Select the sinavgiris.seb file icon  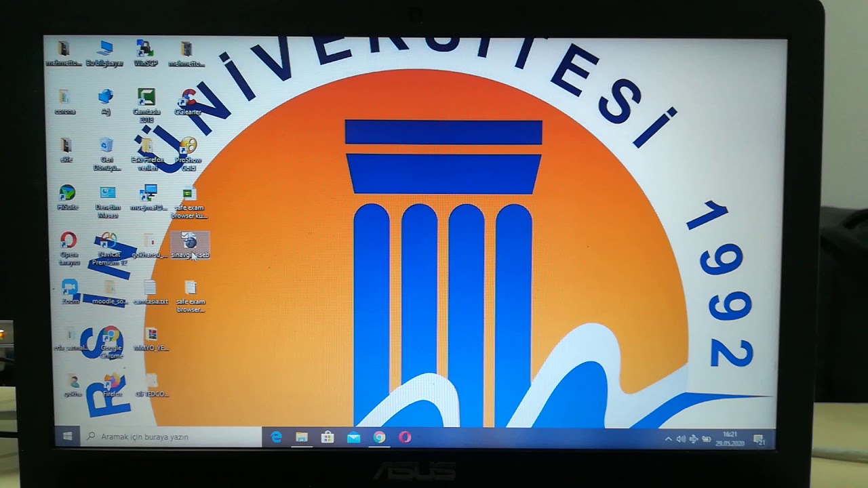click(x=190, y=245)
